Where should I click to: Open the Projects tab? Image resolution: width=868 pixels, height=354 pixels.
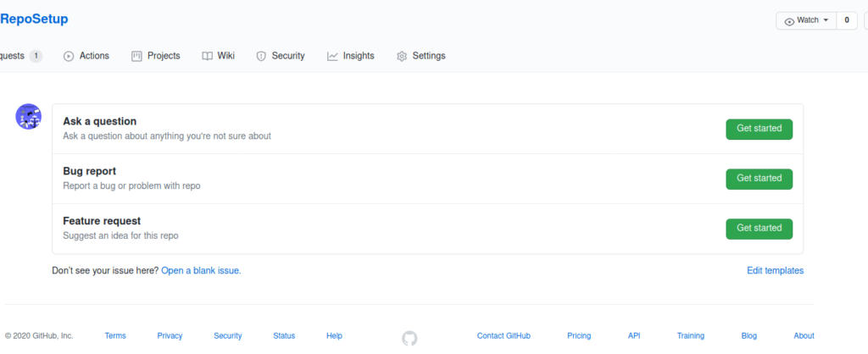[x=156, y=56]
